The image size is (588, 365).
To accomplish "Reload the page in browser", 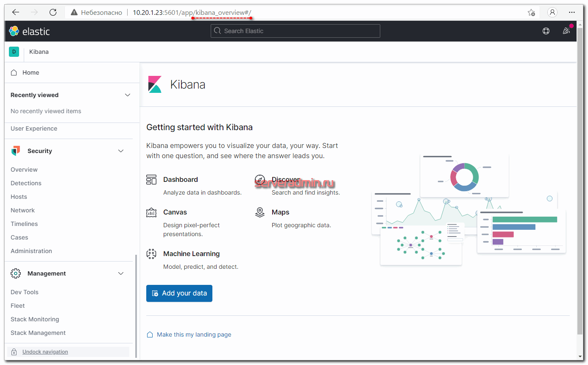I will 53,12.
